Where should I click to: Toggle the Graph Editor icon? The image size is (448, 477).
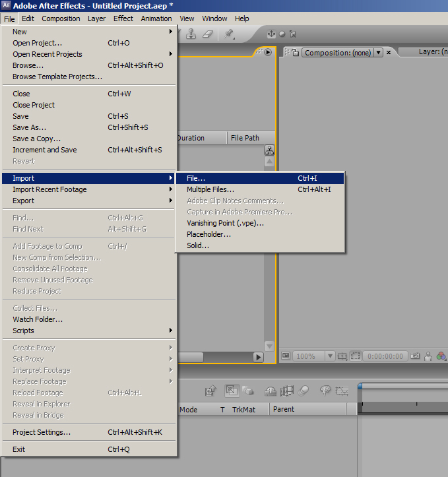(x=342, y=391)
